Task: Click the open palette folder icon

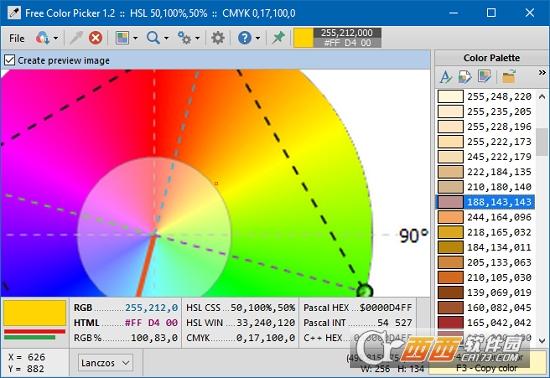Action: point(509,76)
